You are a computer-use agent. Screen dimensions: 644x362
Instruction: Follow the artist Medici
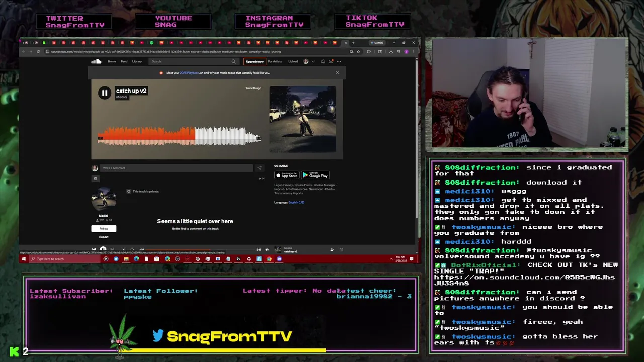pos(104,229)
